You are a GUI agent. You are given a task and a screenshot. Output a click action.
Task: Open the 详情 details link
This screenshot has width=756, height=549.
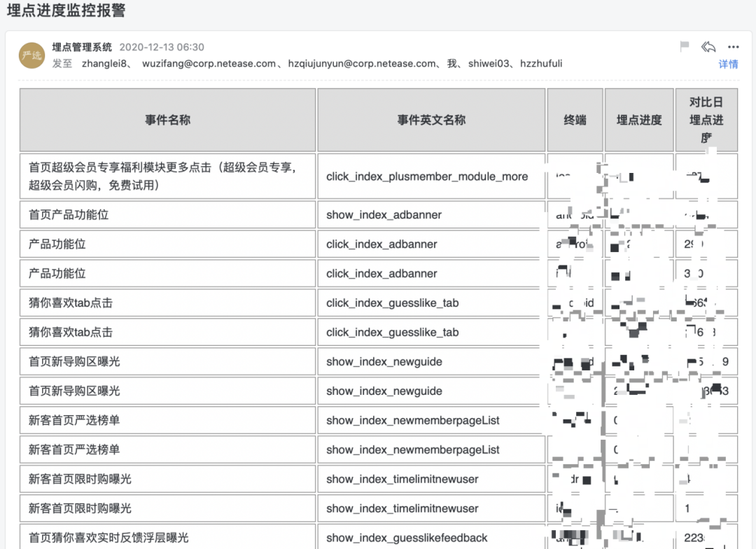(x=728, y=64)
